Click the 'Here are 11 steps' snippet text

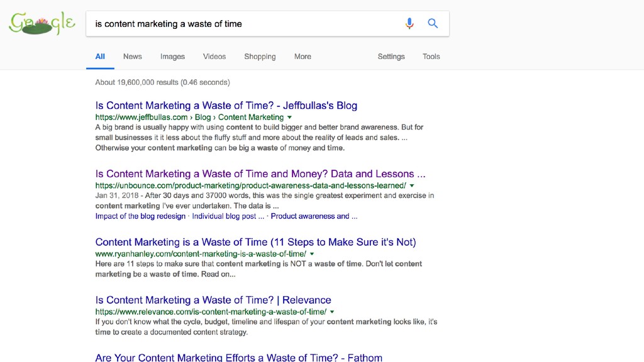click(258, 269)
